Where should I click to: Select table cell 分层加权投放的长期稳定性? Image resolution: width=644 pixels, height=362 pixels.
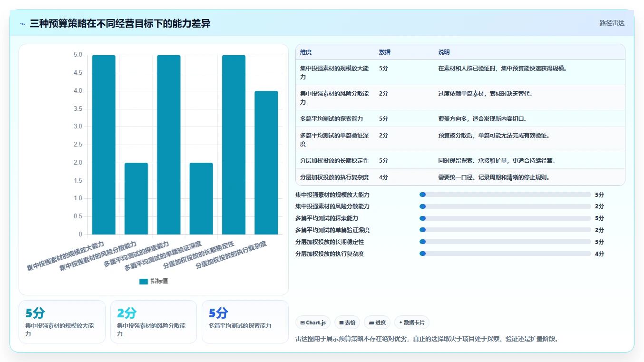point(335,160)
